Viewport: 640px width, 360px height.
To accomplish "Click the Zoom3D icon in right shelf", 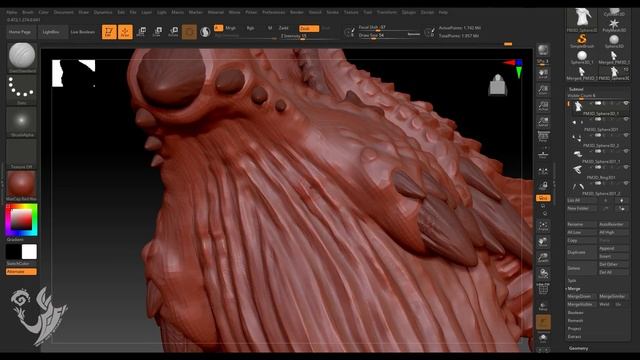I will pos(543,258).
